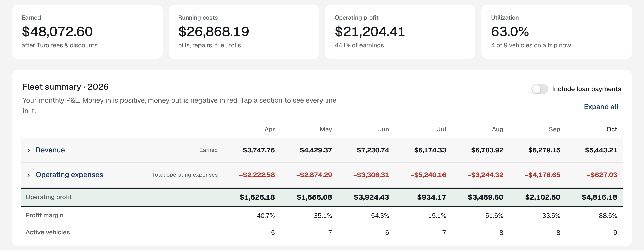
Task: Click July operating profit $934.17
Action: pyautogui.click(x=431, y=197)
